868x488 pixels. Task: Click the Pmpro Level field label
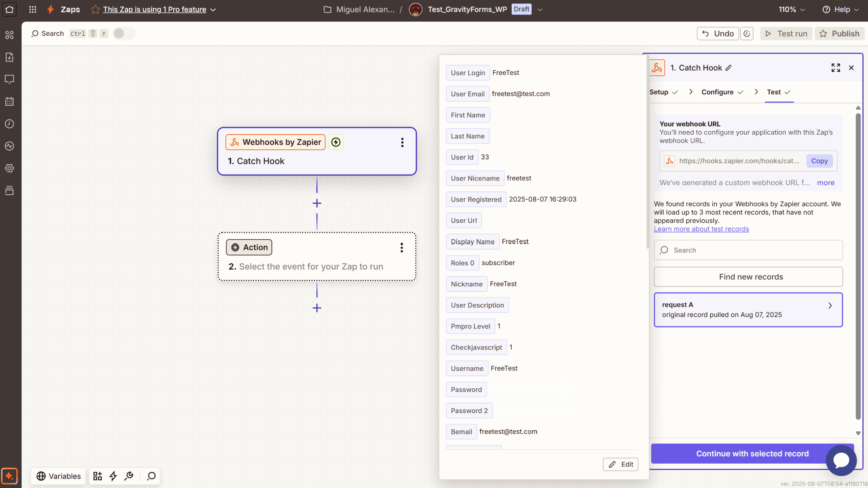pos(470,326)
